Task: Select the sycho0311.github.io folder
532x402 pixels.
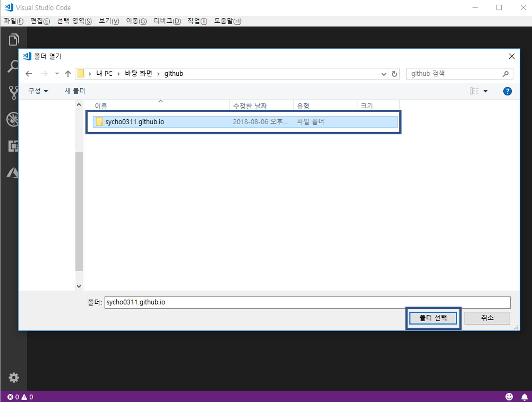Action: click(x=245, y=122)
